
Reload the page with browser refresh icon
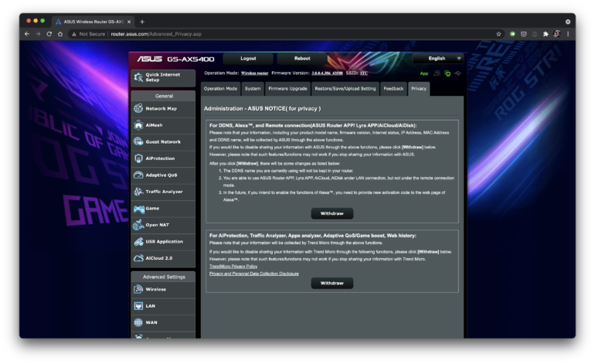tap(49, 34)
